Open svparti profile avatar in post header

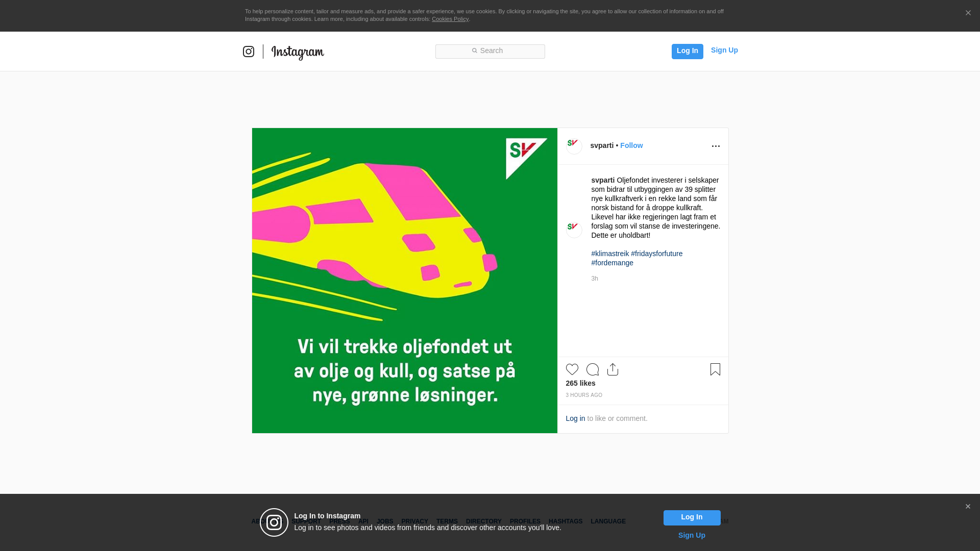click(x=574, y=146)
